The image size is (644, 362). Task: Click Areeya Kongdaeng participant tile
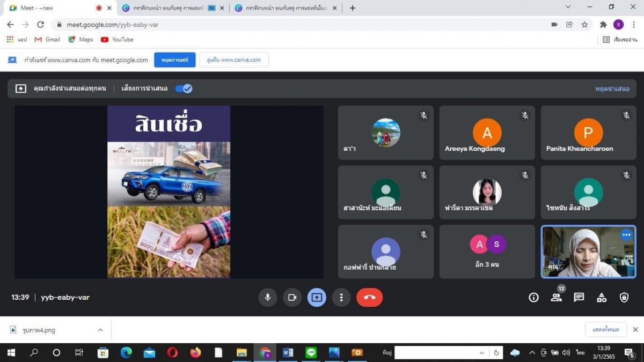point(487,133)
